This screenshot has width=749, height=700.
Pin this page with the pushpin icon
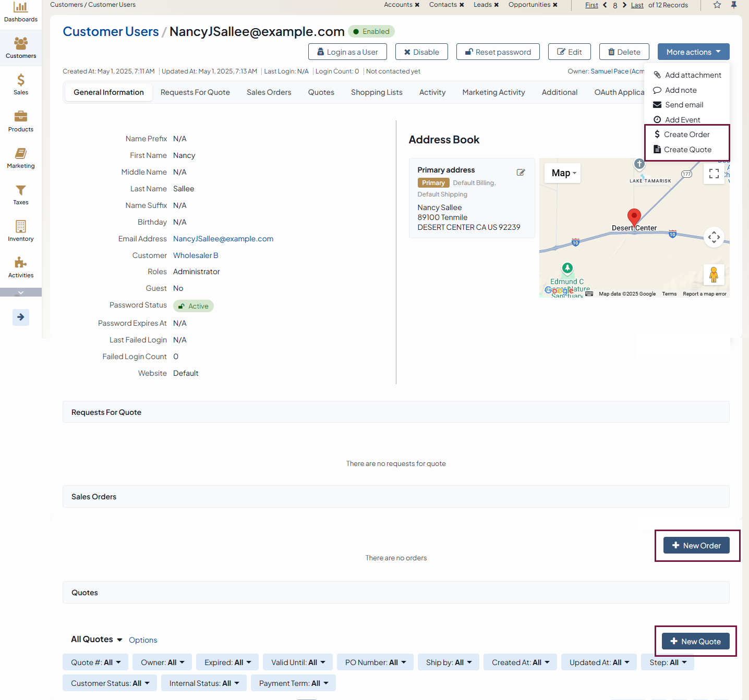734,5
